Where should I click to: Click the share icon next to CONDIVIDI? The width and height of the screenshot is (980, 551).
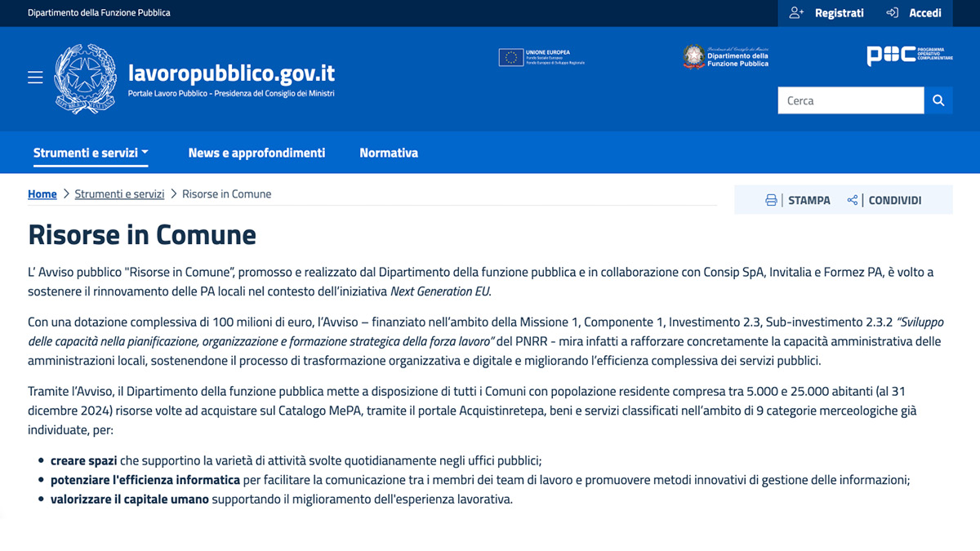point(852,199)
